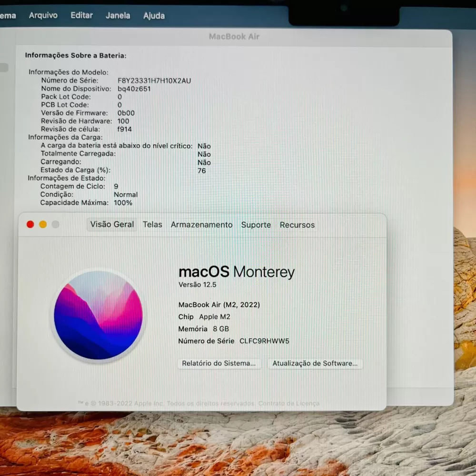
Task: Minimize the About This Mac window
Action: coord(43,224)
